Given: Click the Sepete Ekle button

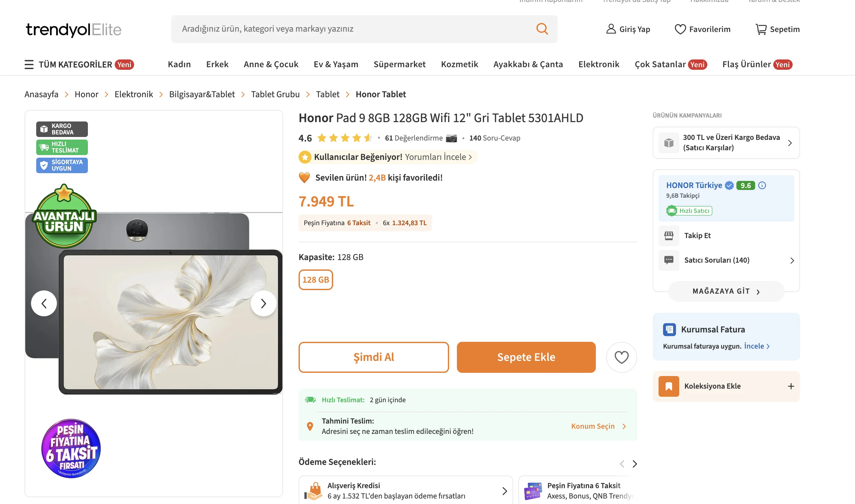Looking at the screenshot, I should (526, 357).
